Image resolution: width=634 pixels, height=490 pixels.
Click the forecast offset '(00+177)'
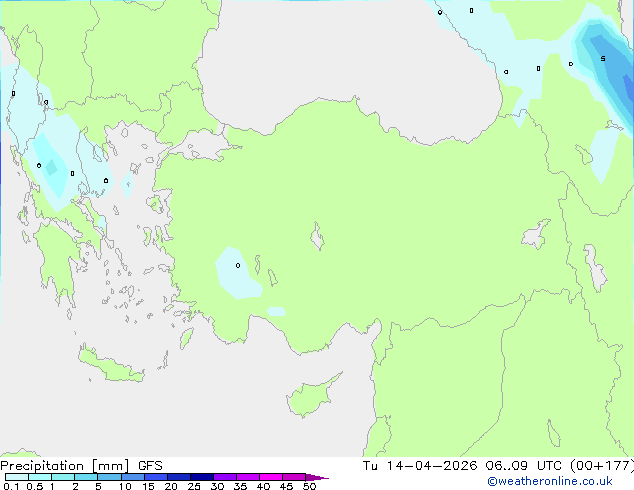[x=602, y=466]
